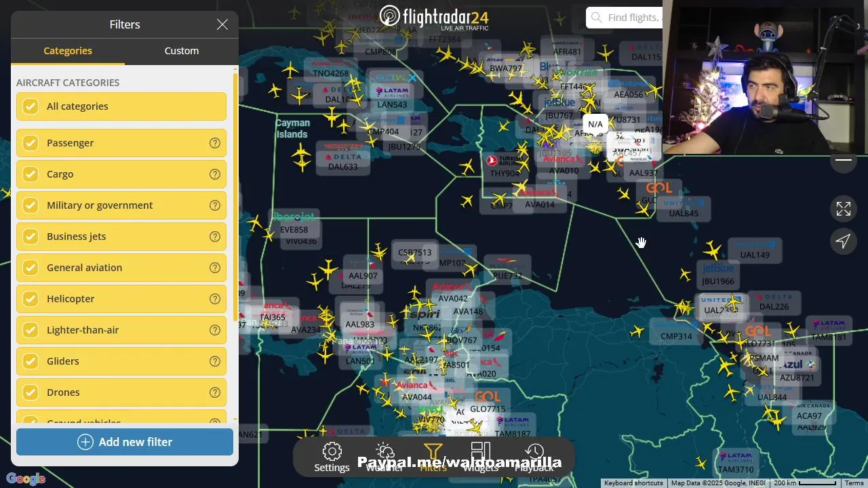
Task: Show help for Military or government
Action: click(215, 205)
